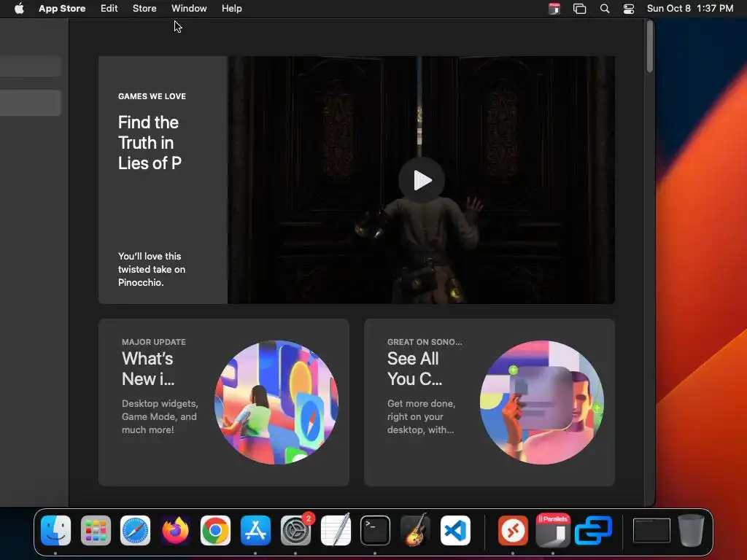
Task: Open the App Store menu
Action: click(62, 9)
